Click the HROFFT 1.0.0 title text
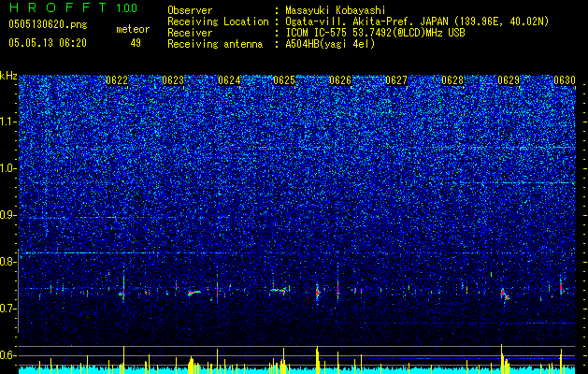 click(73, 7)
